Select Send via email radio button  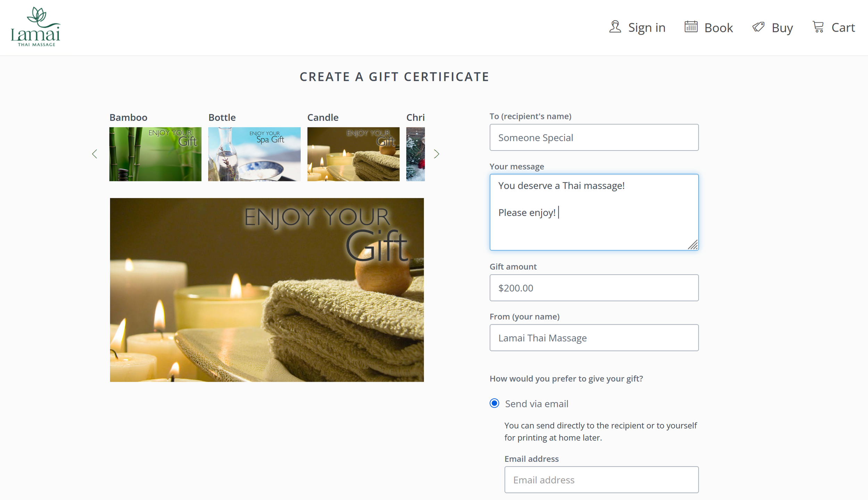click(494, 403)
